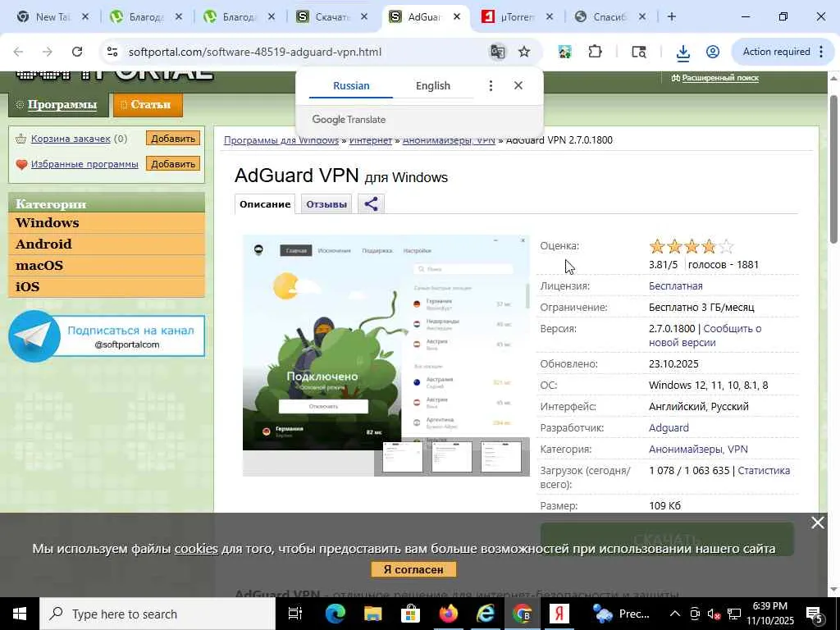Switch to the Отзывы tab
Image resolution: width=840 pixels, height=630 pixels.
[326, 204]
